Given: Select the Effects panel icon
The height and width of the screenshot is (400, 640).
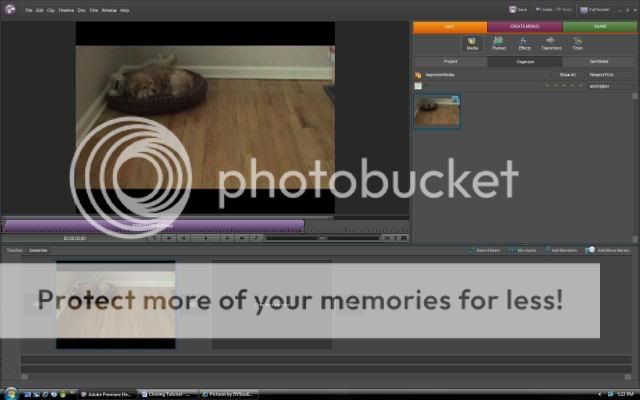Looking at the screenshot, I should pos(524,44).
